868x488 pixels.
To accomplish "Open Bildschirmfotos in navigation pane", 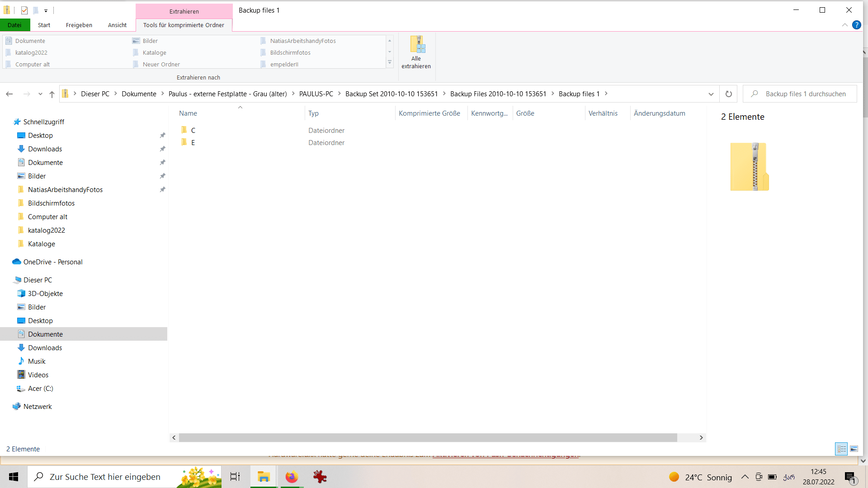I will [x=51, y=203].
